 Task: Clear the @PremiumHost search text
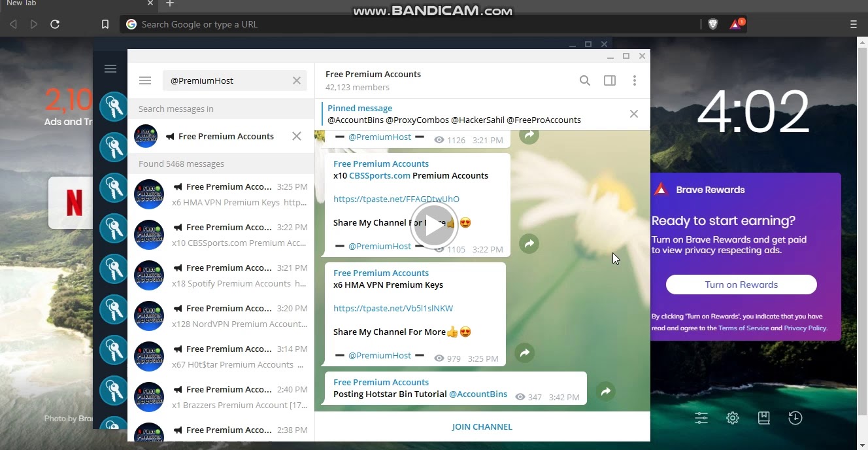[297, 80]
